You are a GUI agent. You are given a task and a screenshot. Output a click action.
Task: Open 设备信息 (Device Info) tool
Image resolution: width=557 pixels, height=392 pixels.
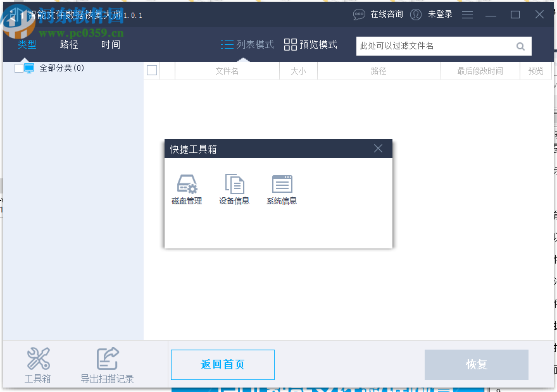coord(234,188)
